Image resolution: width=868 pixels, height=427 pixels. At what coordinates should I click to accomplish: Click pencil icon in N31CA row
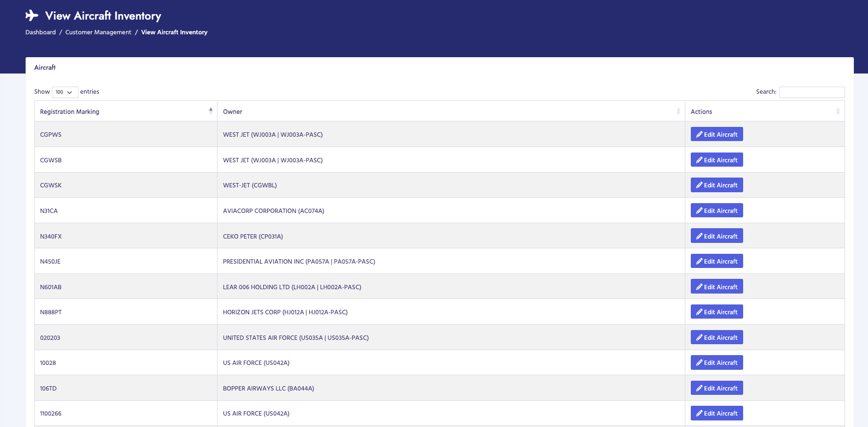coord(699,211)
